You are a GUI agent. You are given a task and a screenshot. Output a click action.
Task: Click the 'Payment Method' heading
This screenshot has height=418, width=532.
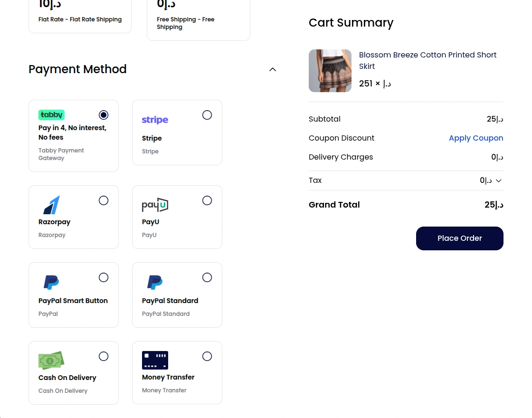(77, 69)
